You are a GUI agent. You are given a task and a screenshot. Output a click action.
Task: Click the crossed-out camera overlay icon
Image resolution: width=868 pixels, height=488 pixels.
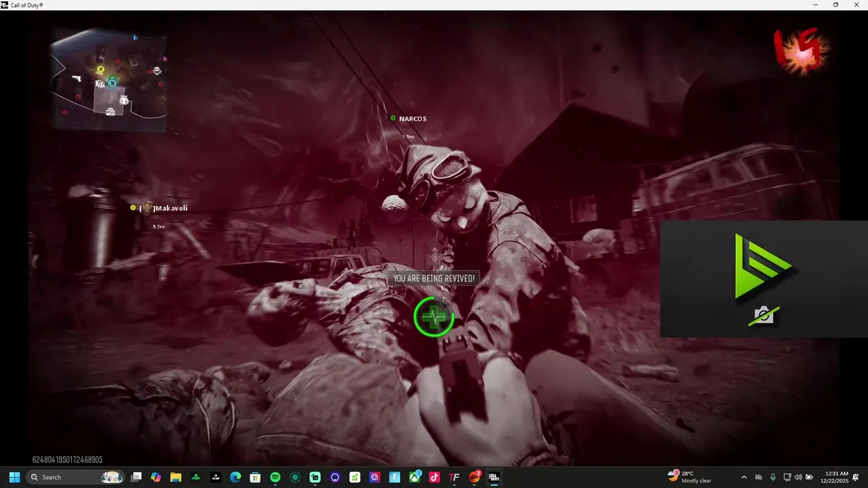click(764, 315)
